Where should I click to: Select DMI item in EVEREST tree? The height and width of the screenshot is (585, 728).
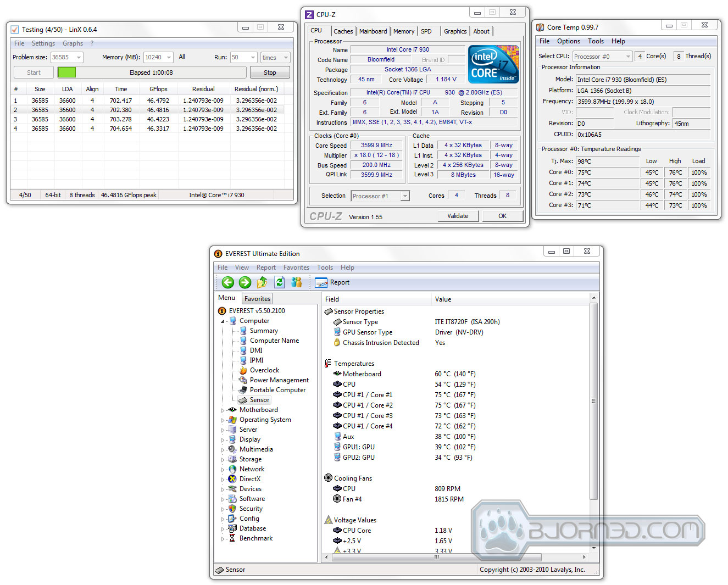[256, 350]
